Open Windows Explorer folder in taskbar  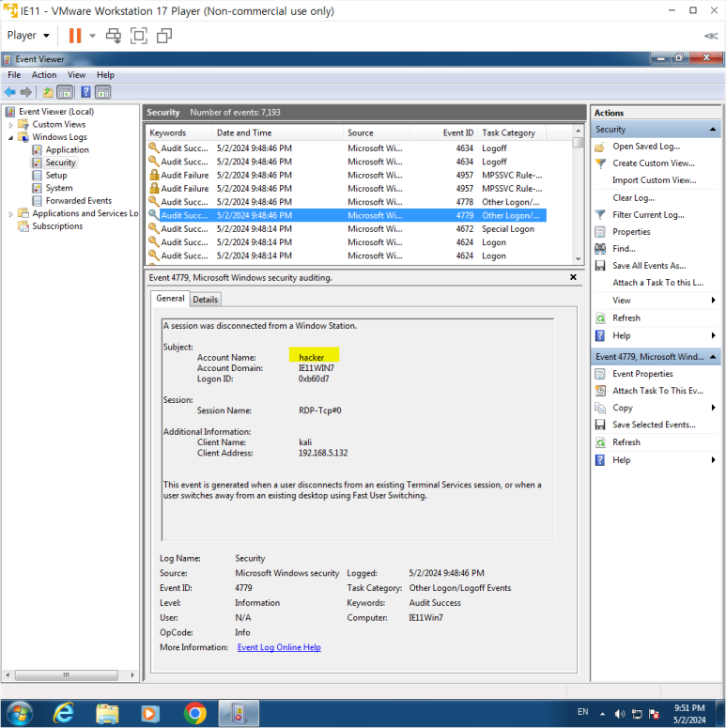click(x=107, y=714)
